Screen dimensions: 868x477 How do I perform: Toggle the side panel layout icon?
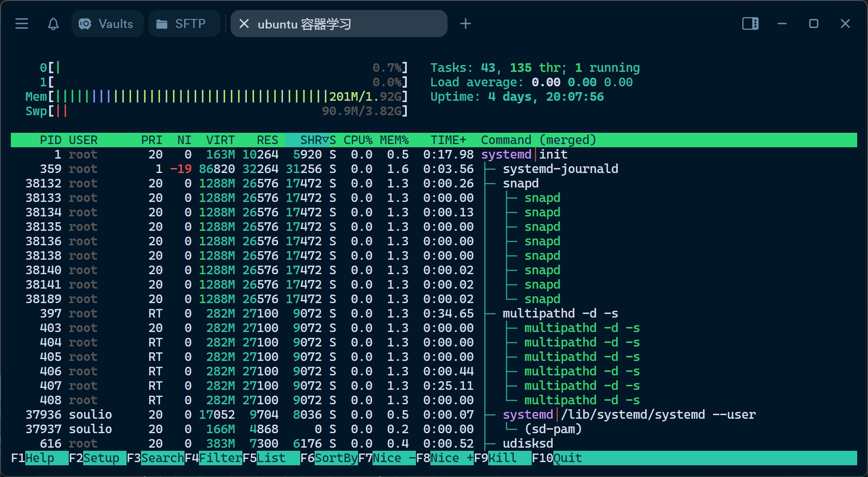coord(750,23)
